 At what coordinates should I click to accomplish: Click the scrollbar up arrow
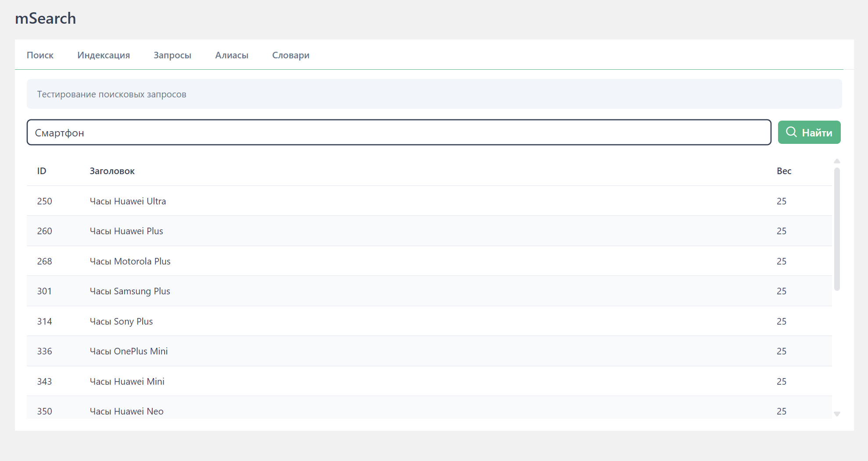coord(837,161)
